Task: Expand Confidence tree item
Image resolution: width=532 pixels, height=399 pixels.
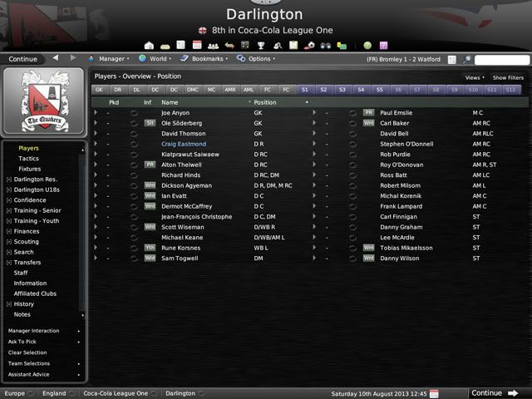Action: click(x=9, y=200)
